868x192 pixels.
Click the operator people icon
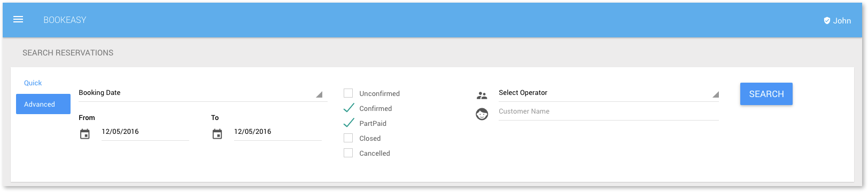(x=482, y=96)
